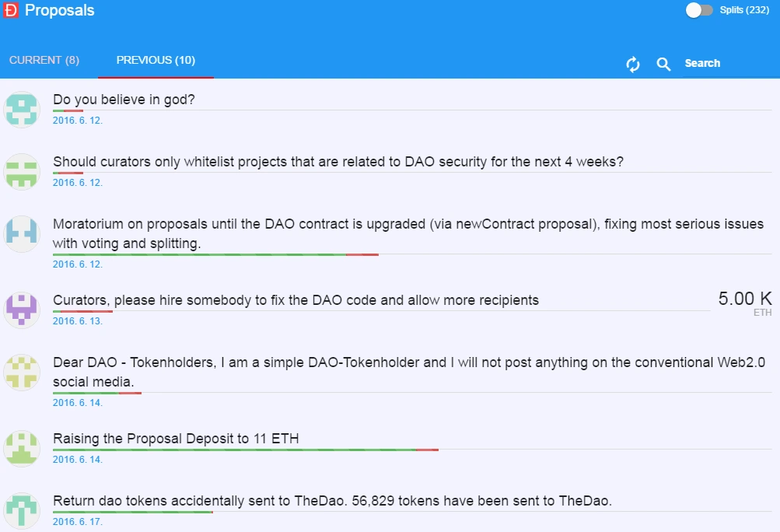Toggle the Splits (232) switch

[698, 10]
